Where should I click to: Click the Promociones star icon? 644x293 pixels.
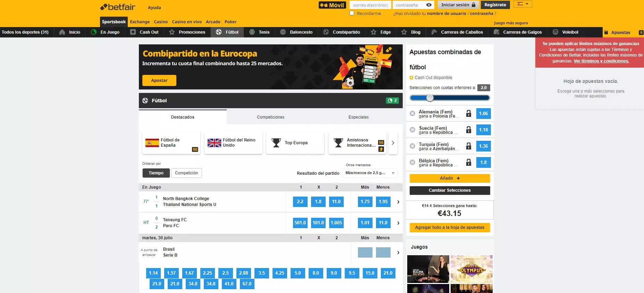coord(172,32)
